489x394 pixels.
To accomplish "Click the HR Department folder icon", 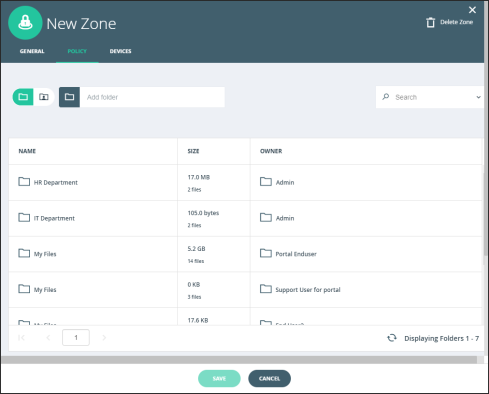I will 24,182.
